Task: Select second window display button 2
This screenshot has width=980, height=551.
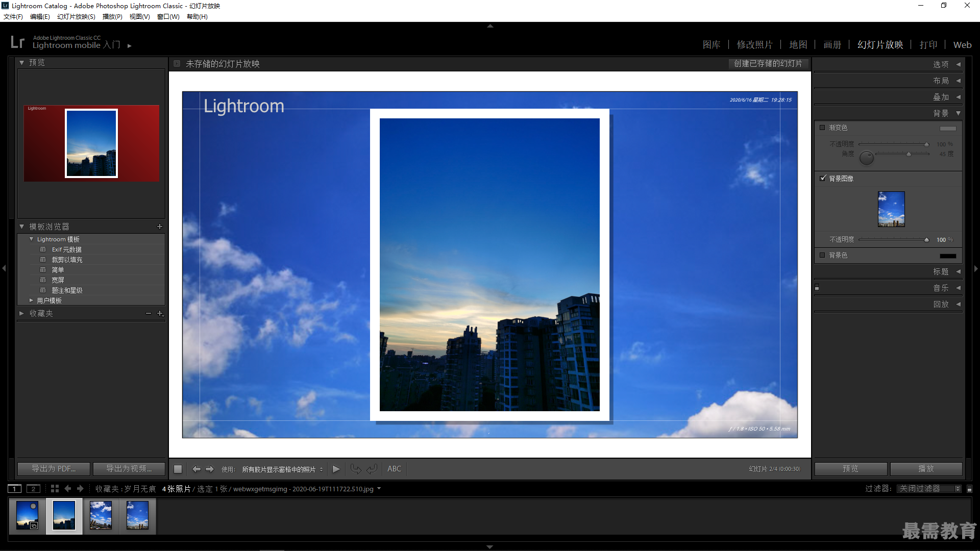Action: click(x=33, y=489)
